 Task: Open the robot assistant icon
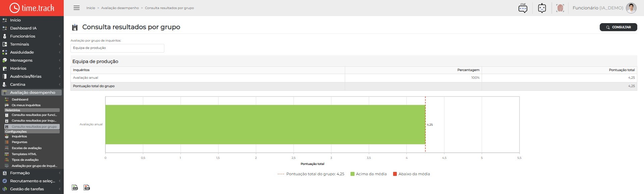click(542, 8)
